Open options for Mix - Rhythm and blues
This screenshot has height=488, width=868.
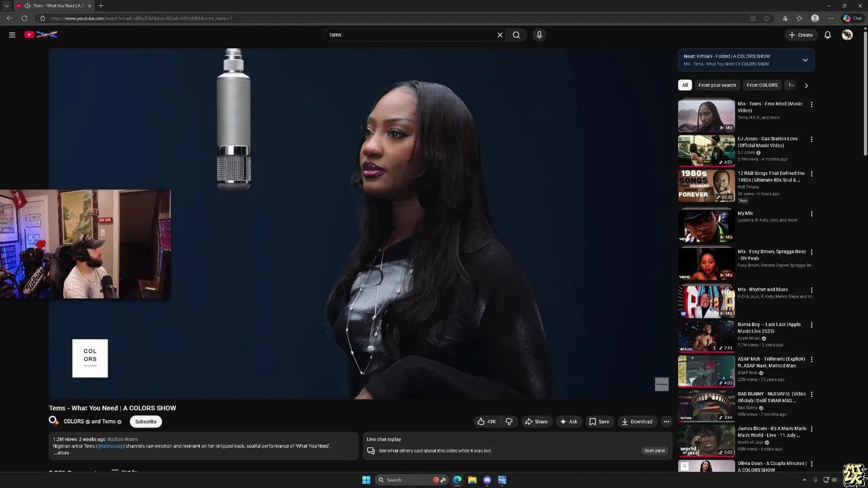coord(811,290)
